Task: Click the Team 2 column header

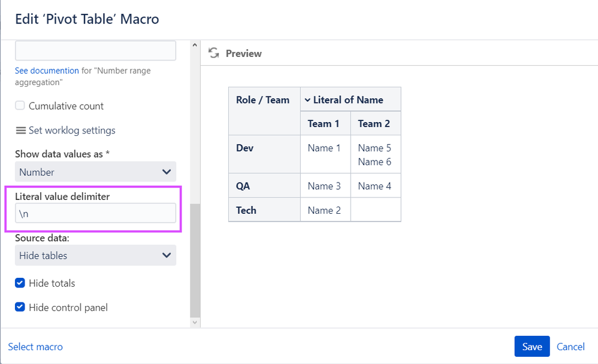Action: coord(374,124)
